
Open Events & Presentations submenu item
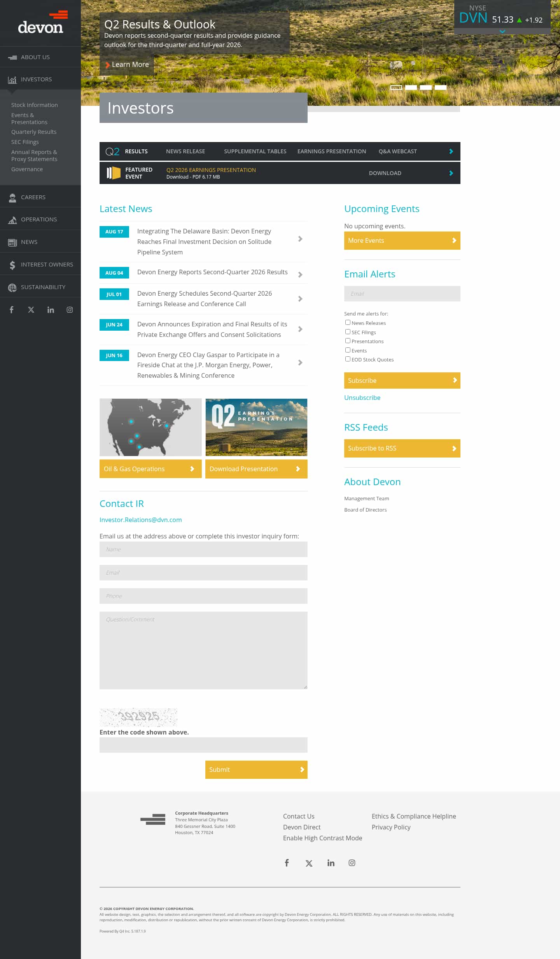coord(29,119)
